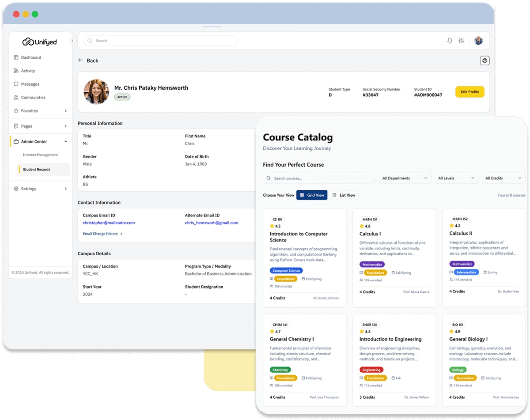Click the Pages document icon
530x420 pixels.
(x=16, y=126)
